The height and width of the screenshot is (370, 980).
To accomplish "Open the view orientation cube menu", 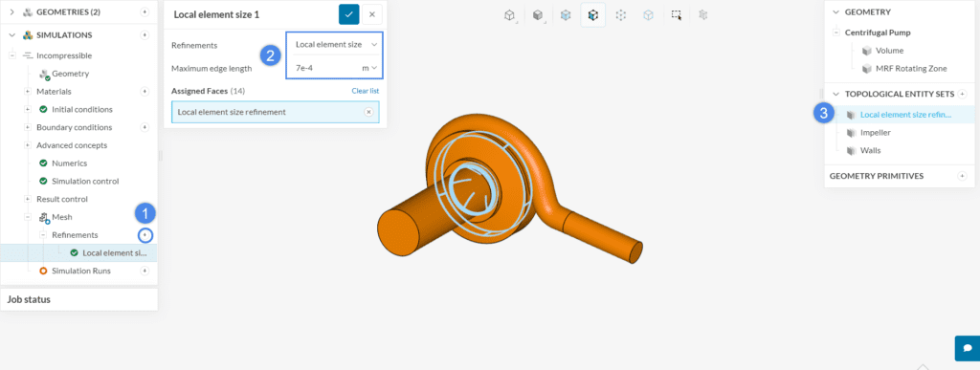I will tap(510, 15).
